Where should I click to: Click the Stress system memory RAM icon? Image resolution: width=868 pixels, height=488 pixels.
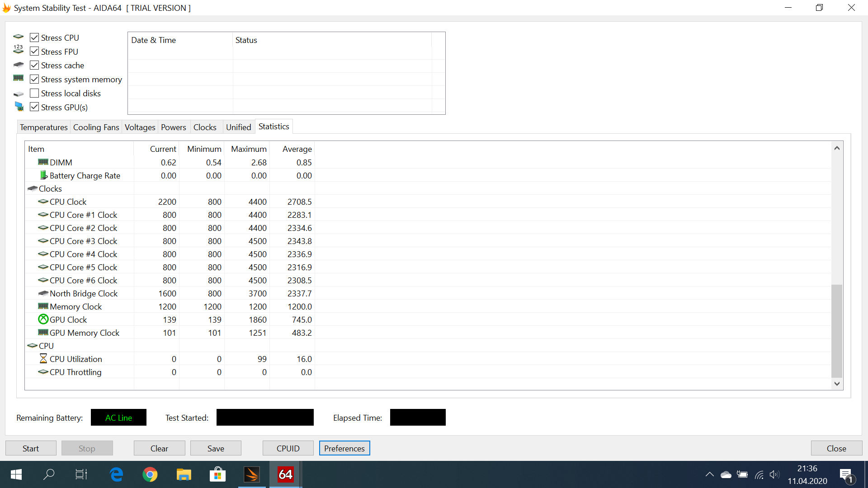pyautogui.click(x=19, y=78)
